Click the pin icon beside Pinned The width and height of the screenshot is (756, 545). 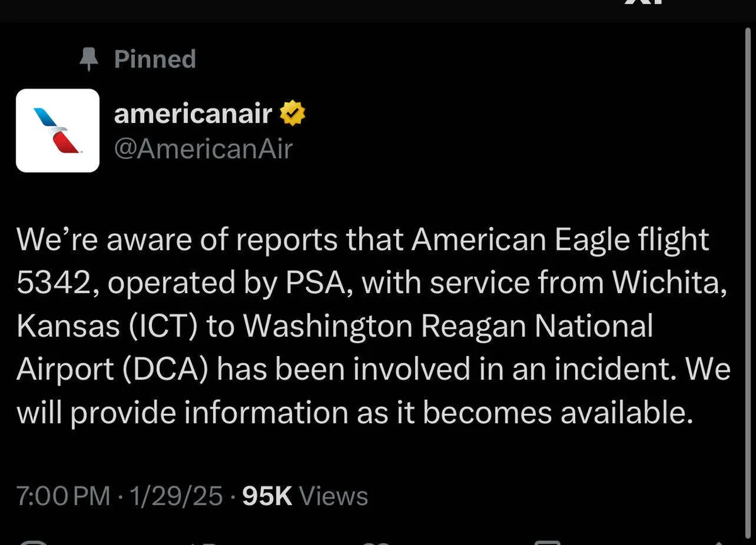pyautogui.click(x=90, y=59)
